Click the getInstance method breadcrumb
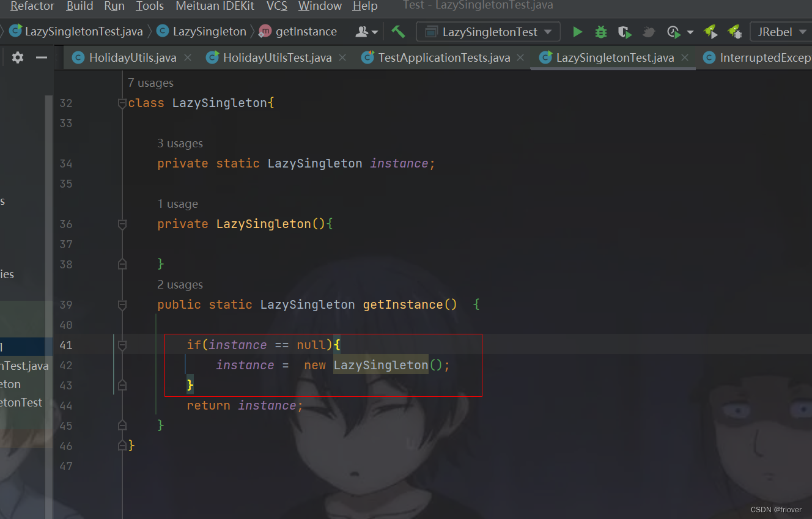The image size is (812, 519). click(x=298, y=31)
